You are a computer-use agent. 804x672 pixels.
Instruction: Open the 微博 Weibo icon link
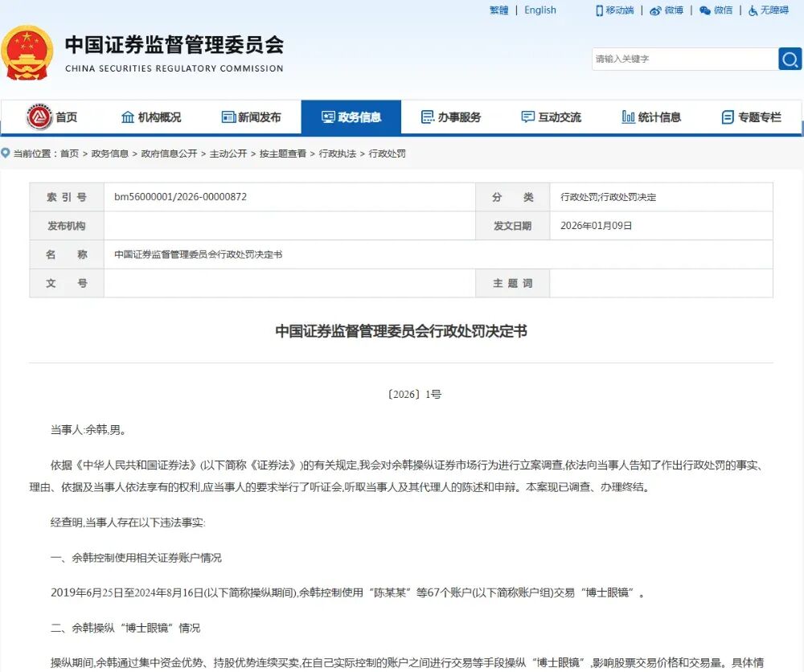[x=655, y=10]
